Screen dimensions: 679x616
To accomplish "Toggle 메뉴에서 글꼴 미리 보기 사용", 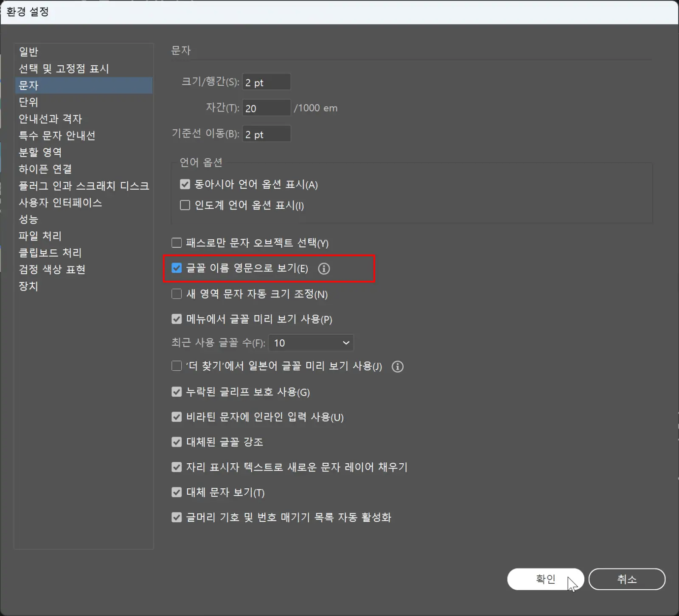I will tap(177, 319).
